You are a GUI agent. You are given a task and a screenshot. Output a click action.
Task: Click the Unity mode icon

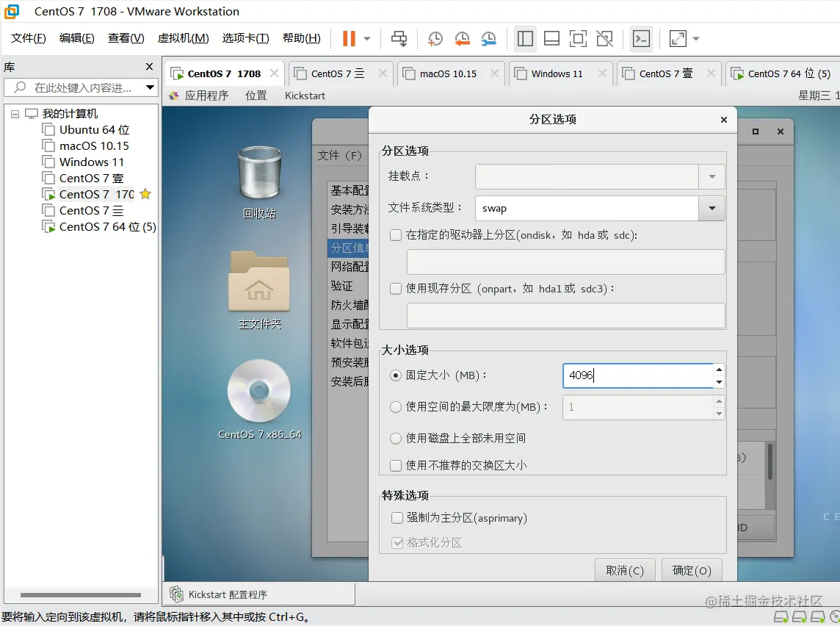tap(604, 39)
